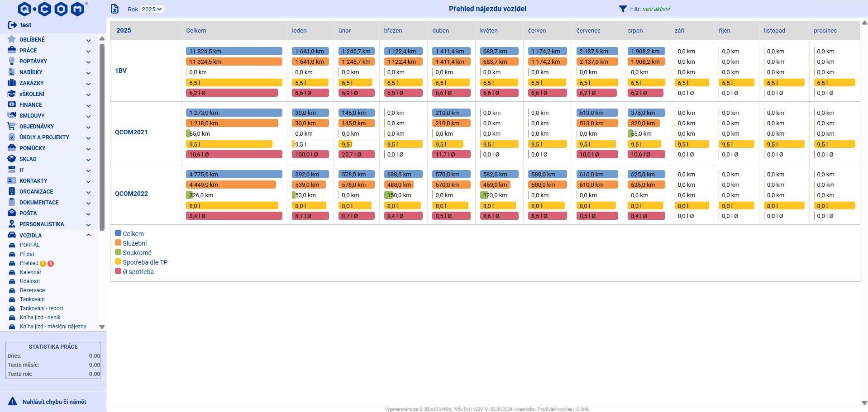The width and height of the screenshot is (868, 412).
Task: Click the red notification badge on Přehled
Action: 51,263
